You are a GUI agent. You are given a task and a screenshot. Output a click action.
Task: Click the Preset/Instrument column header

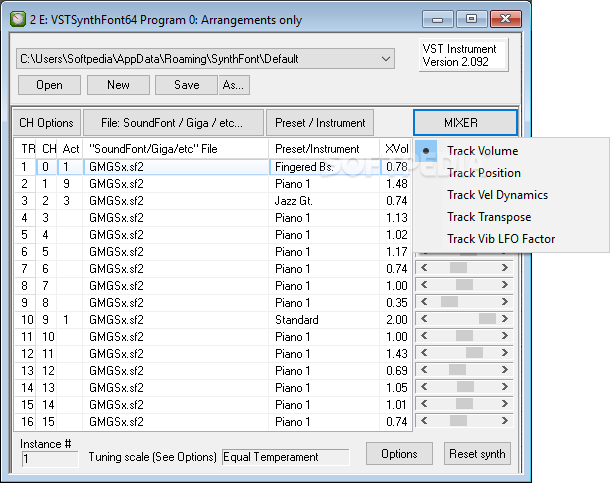[324, 149]
